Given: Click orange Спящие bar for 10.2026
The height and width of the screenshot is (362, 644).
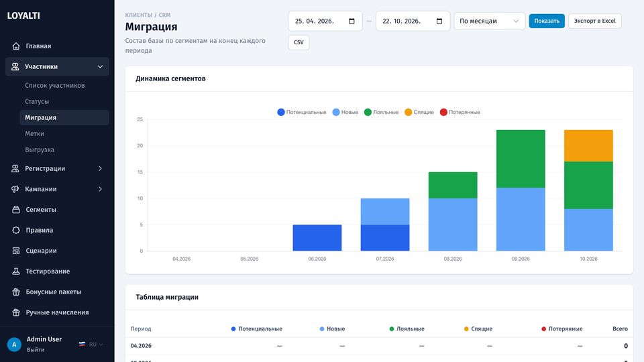Looking at the screenshot, I should [588, 145].
